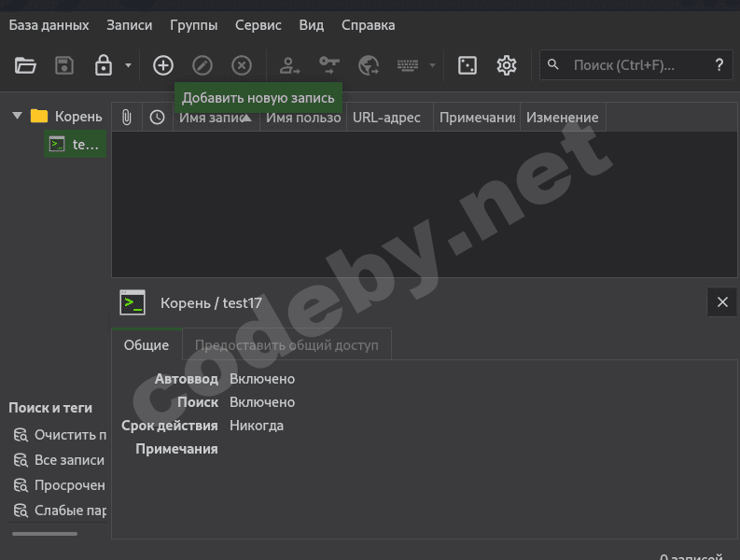Click the terminal icon of test17 group
This screenshot has width=740, height=560.
[x=133, y=302]
